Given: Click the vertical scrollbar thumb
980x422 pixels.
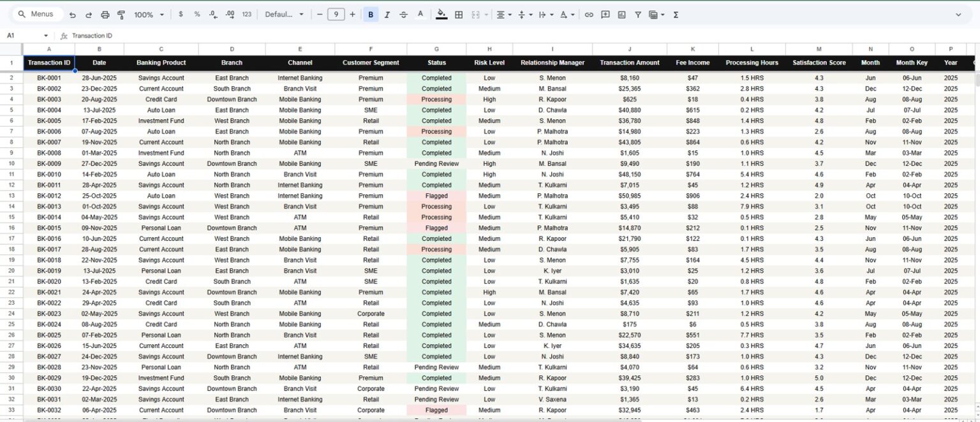Looking at the screenshot, I should coord(977,79).
